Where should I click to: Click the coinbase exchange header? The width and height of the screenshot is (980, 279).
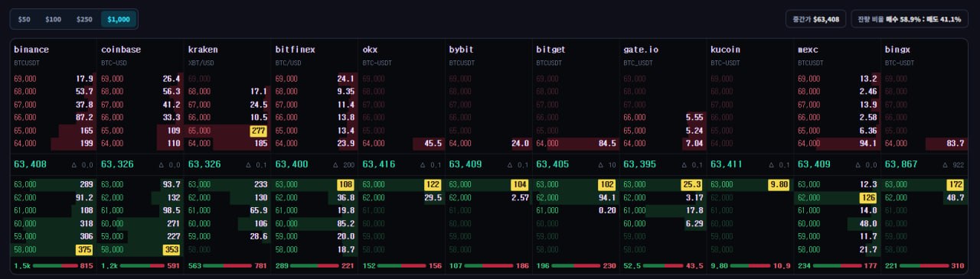coord(121,50)
